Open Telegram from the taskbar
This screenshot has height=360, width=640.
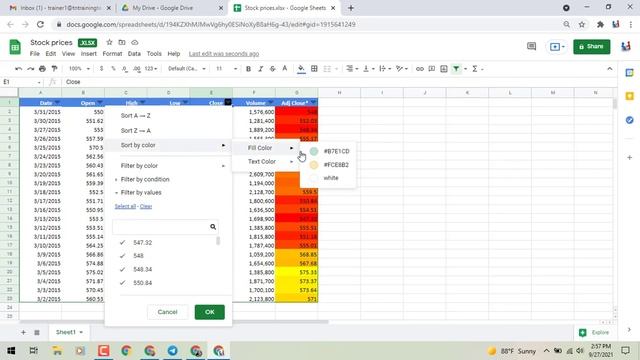173,351
